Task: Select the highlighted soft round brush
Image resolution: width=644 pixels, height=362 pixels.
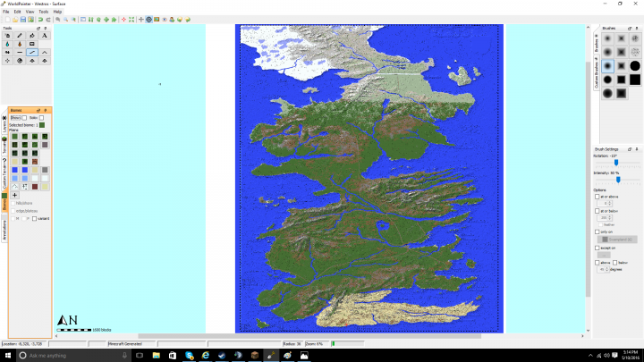Action: (607, 65)
